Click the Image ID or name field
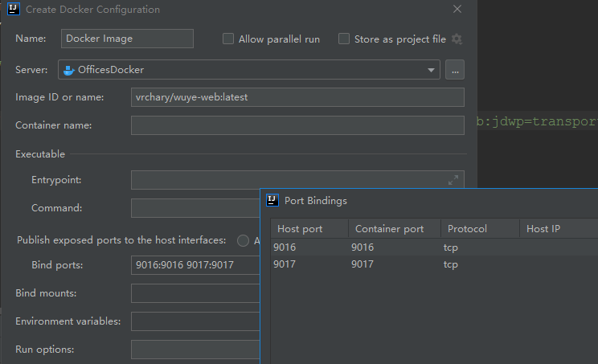The height and width of the screenshot is (364, 598). [x=297, y=97]
